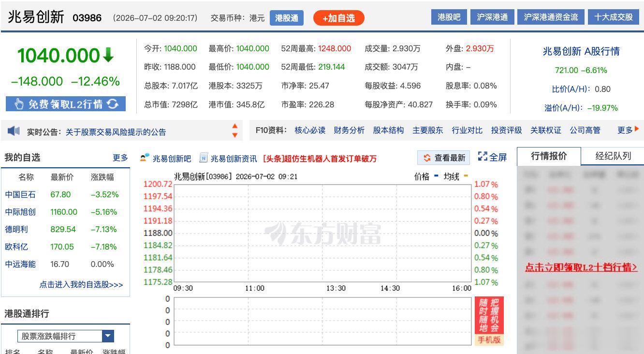
Task: Click the red 手机版 mobile promo banner
Action: pos(489,321)
